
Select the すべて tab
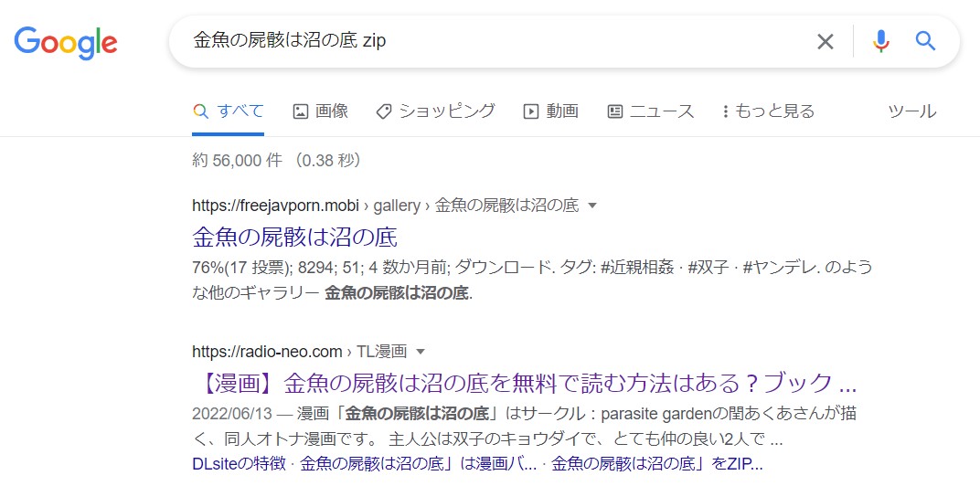point(229,111)
